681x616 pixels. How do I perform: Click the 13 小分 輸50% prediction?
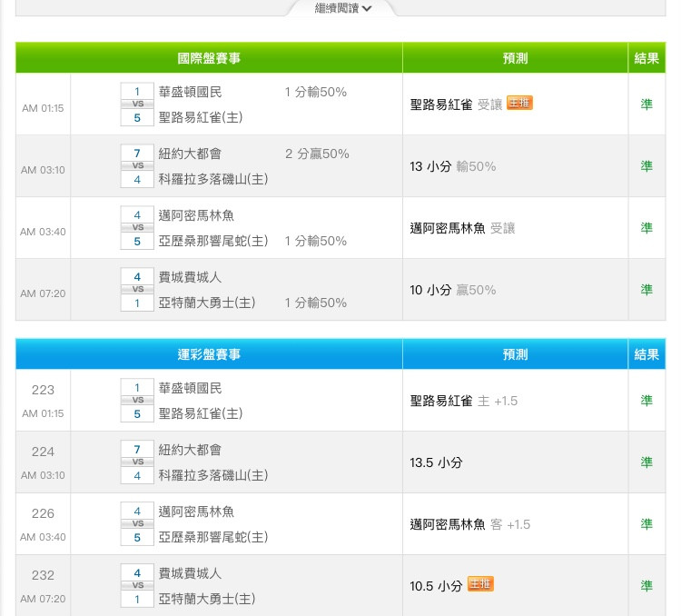(x=453, y=166)
